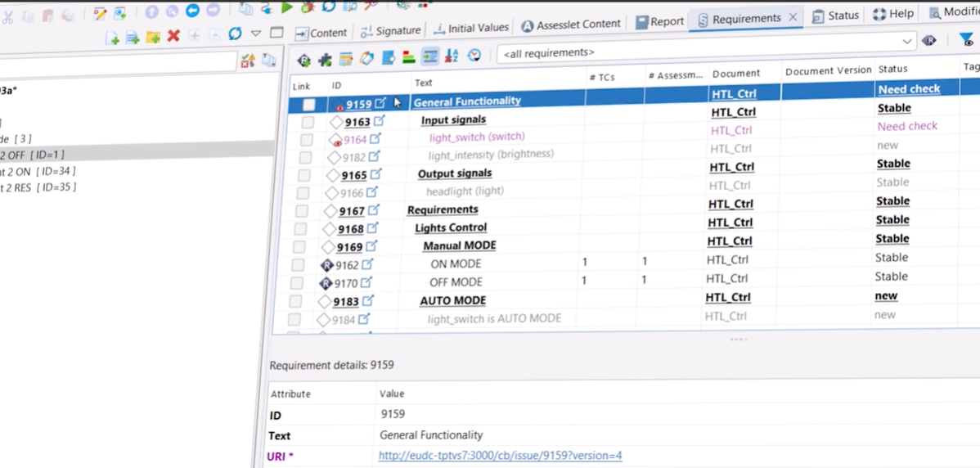This screenshot has width=980, height=468.
Task: Open the URI link for issue 9159
Action: [x=500, y=455]
